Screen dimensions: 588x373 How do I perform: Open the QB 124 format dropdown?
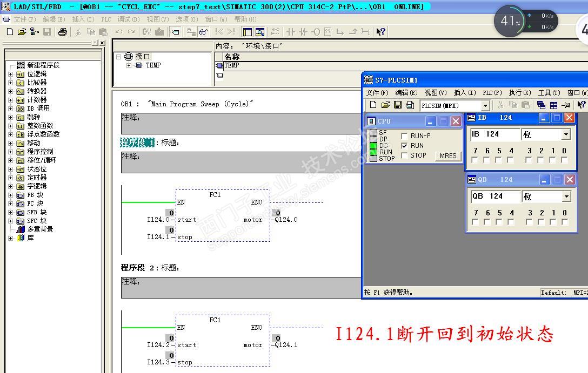(566, 196)
